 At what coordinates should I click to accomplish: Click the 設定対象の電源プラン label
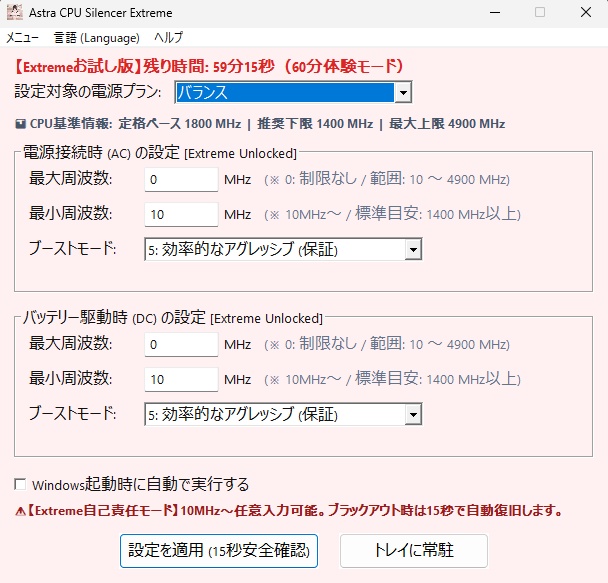pos(88,91)
